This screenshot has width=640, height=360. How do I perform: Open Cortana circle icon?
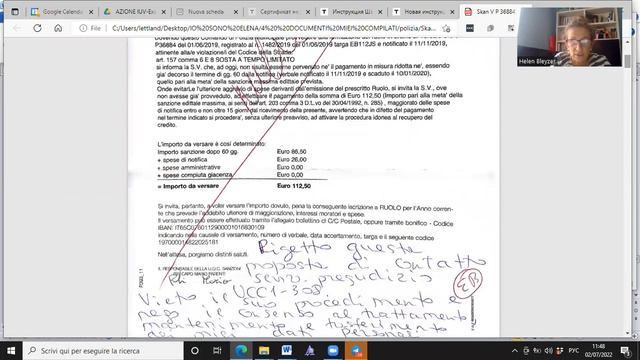(x=195, y=351)
